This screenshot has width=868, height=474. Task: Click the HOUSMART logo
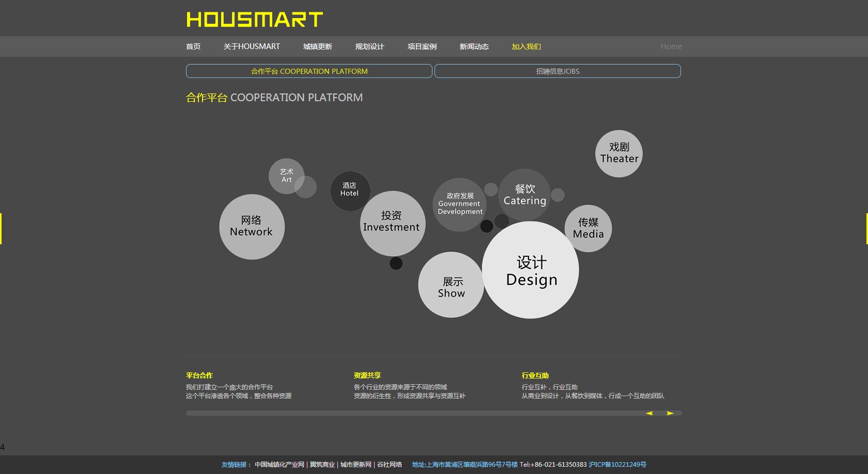point(254,20)
